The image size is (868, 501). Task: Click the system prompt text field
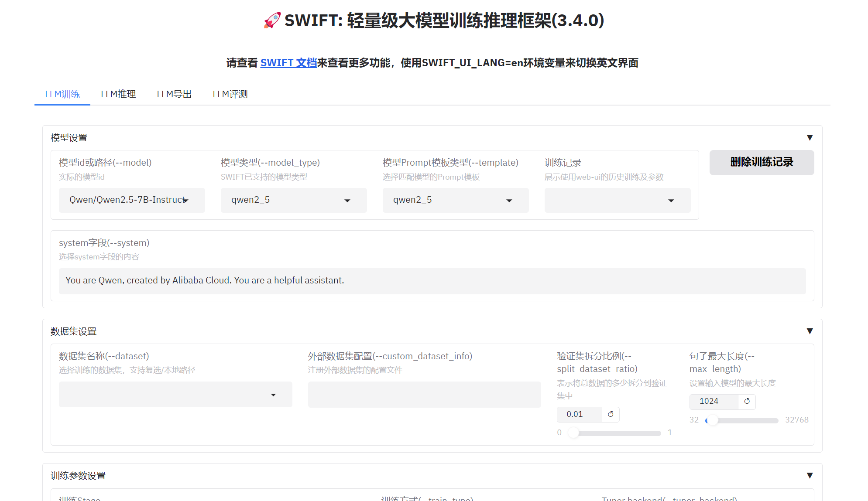point(432,281)
